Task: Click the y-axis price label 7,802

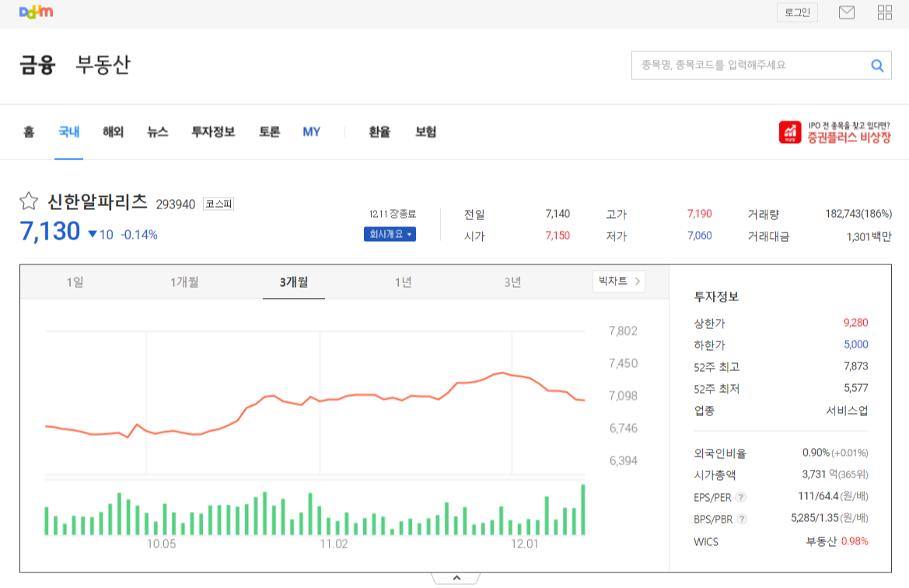Action: pos(623,331)
